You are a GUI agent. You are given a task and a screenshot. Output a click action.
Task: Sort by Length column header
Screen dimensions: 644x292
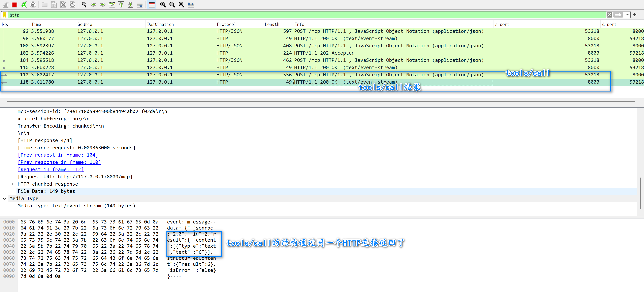point(278,24)
